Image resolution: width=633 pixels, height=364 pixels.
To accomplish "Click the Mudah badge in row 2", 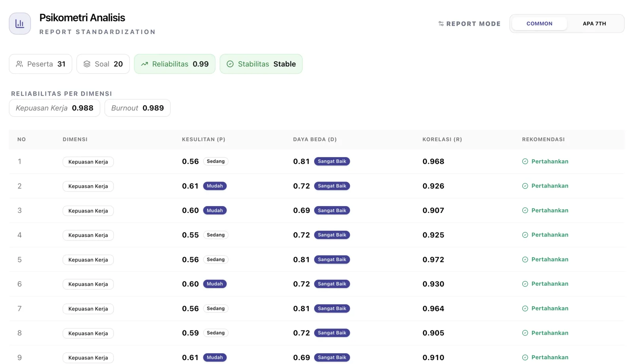I will [x=215, y=186].
